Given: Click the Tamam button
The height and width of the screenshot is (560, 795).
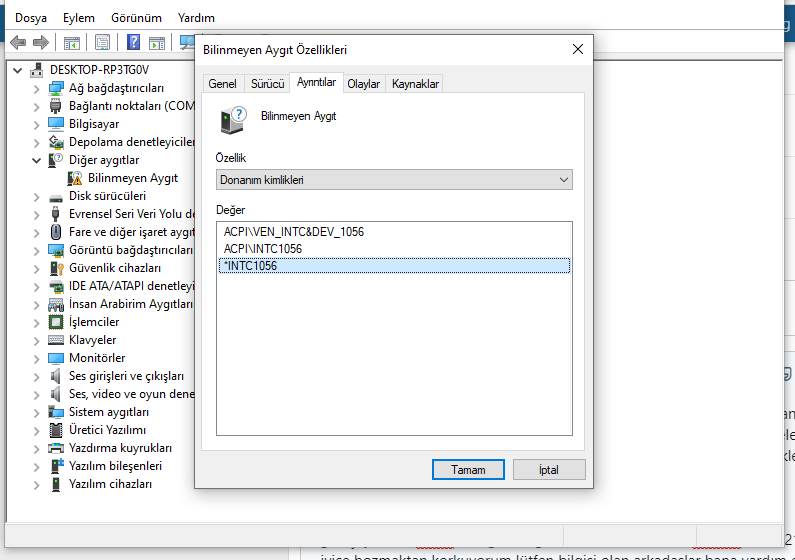Looking at the screenshot, I should click(x=468, y=470).
